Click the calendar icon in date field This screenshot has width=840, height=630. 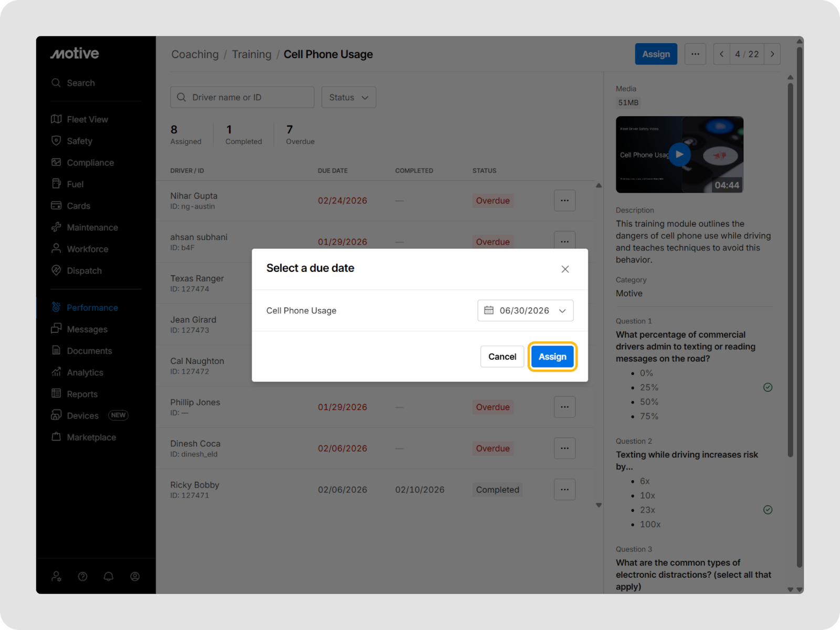(489, 310)
